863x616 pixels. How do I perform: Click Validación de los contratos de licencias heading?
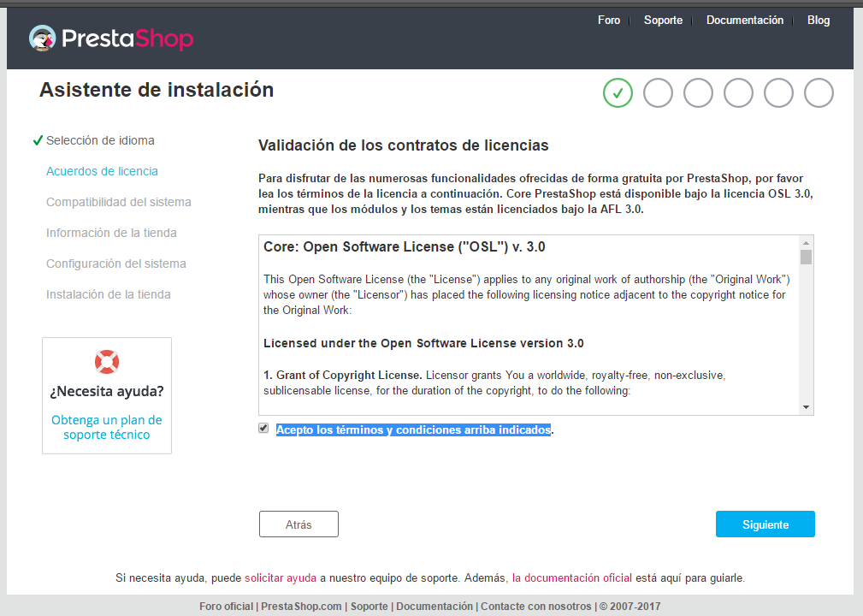tap(404, 145)
